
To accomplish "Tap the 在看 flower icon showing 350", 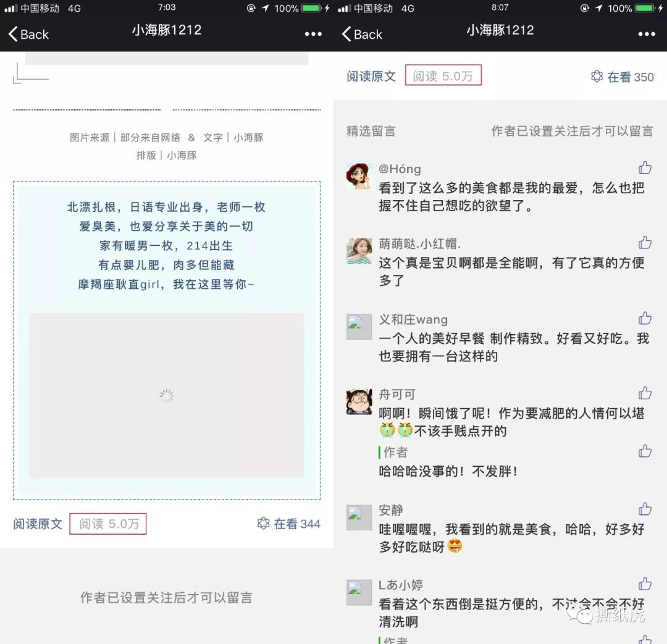I will [x=597, y=77].
